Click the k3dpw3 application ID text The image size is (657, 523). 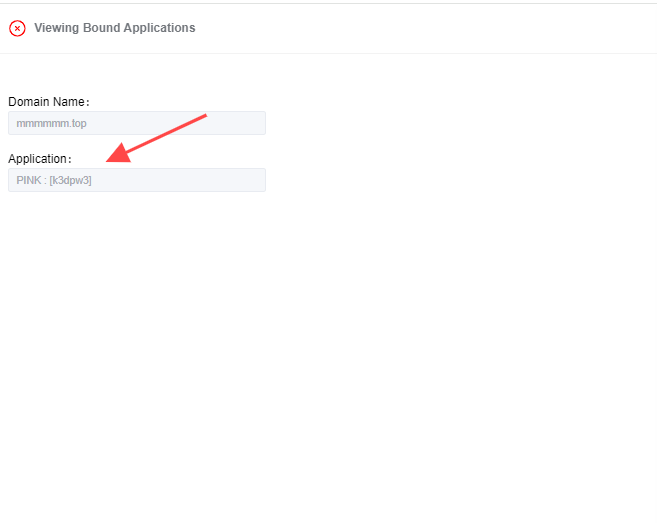pyautogui.click(x=70, y=180)
